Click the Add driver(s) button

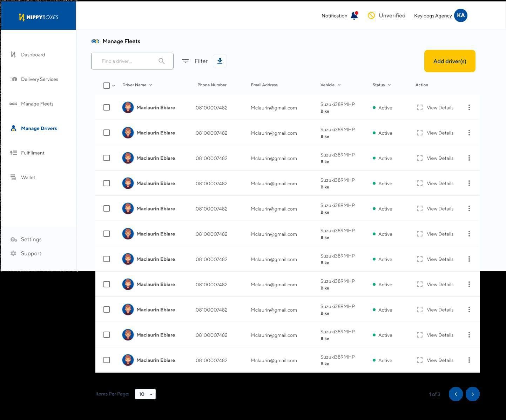[x=450, y=61]
